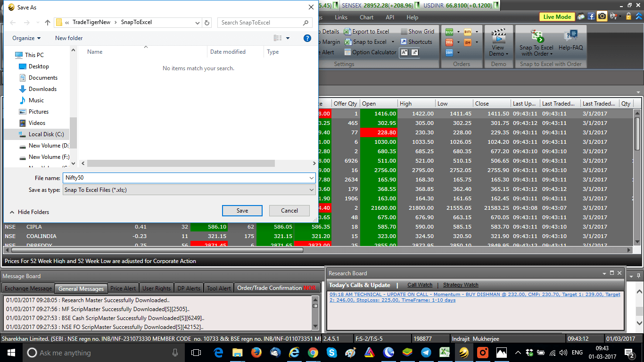This screenshot has width=644, height=362.
Task: Open Organize dropdown menu
Action: pyautogui.click(x=26, y=38)
